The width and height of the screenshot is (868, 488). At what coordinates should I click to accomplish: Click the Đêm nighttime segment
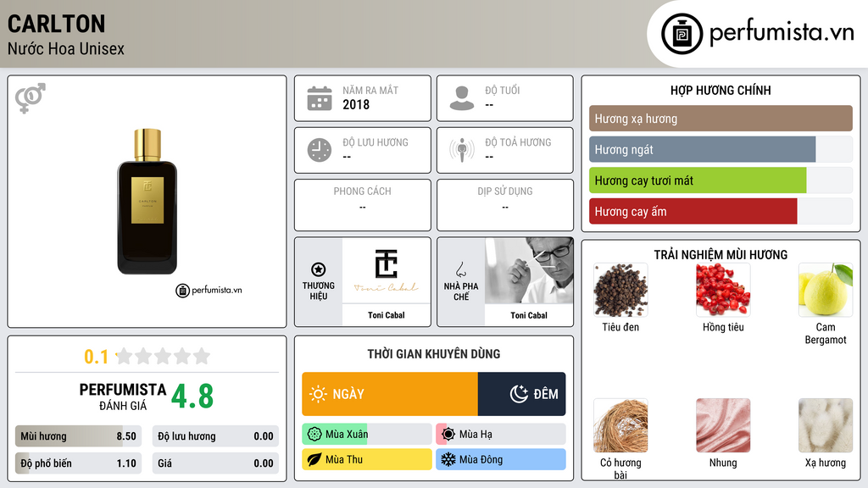[522, 394]
